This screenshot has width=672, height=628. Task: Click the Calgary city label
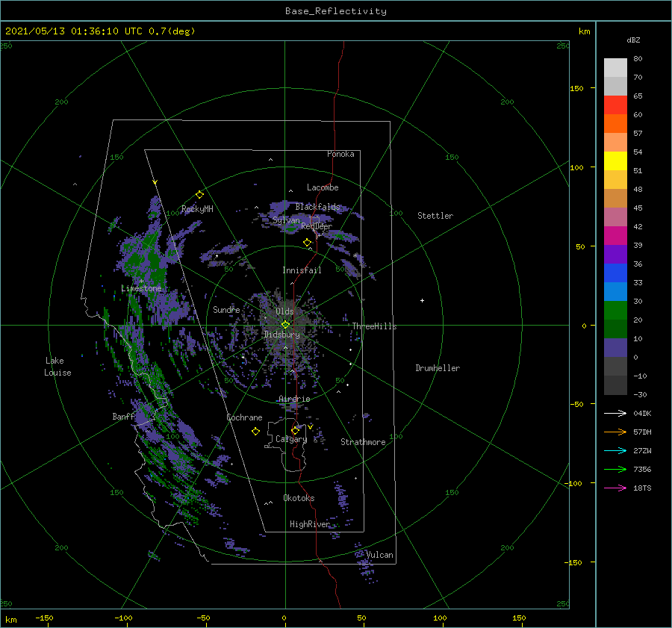tap(291, 439)
